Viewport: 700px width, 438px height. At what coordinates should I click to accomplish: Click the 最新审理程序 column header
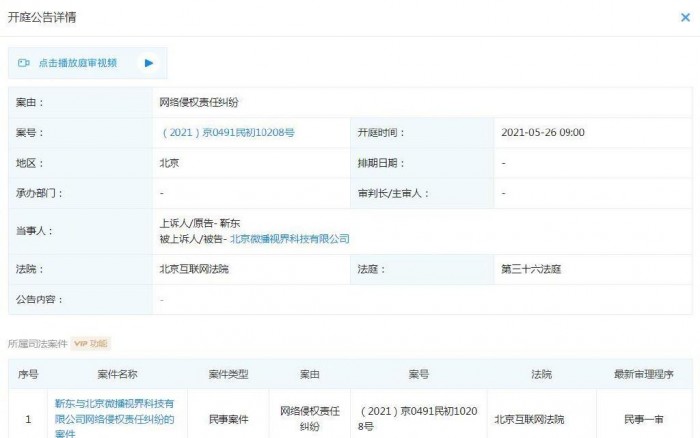(644, 374)
